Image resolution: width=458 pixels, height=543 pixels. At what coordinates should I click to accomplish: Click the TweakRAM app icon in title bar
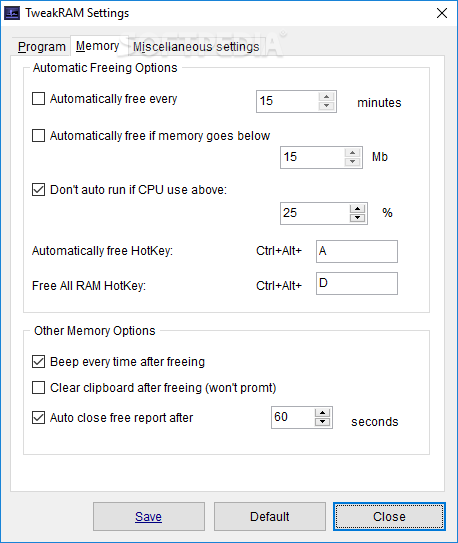pos(12,13)
